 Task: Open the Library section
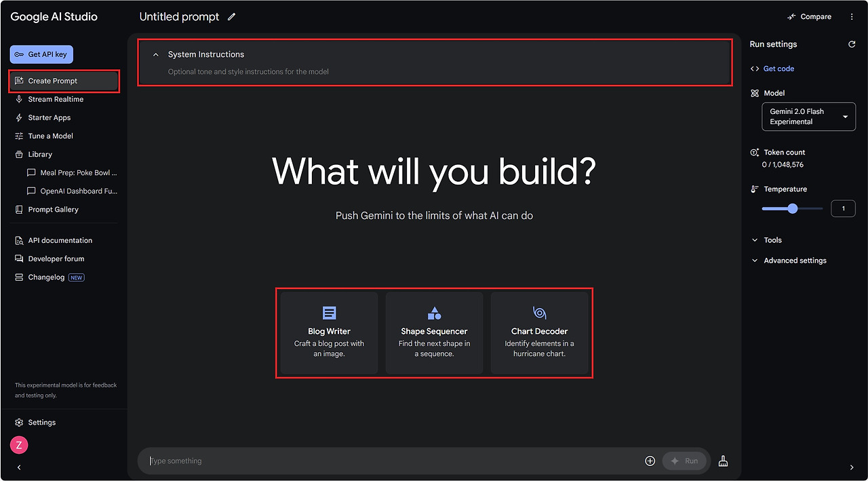(x=40, y=154)
